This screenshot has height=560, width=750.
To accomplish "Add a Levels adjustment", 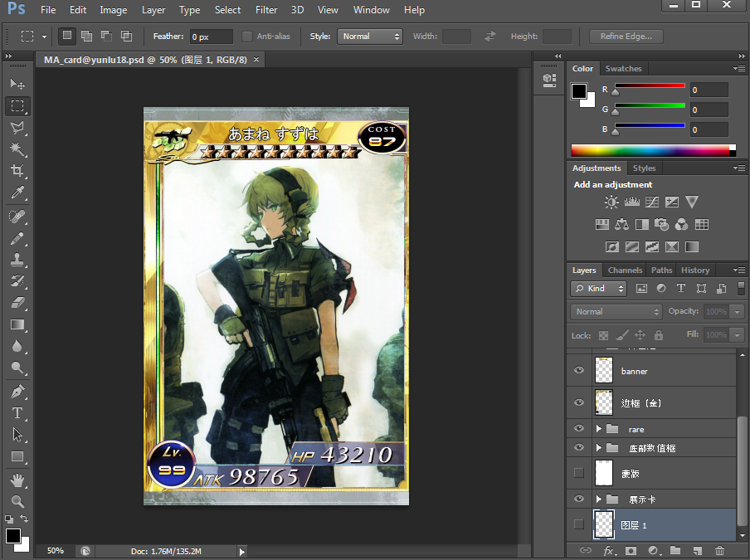I will (x=632, y=202).
